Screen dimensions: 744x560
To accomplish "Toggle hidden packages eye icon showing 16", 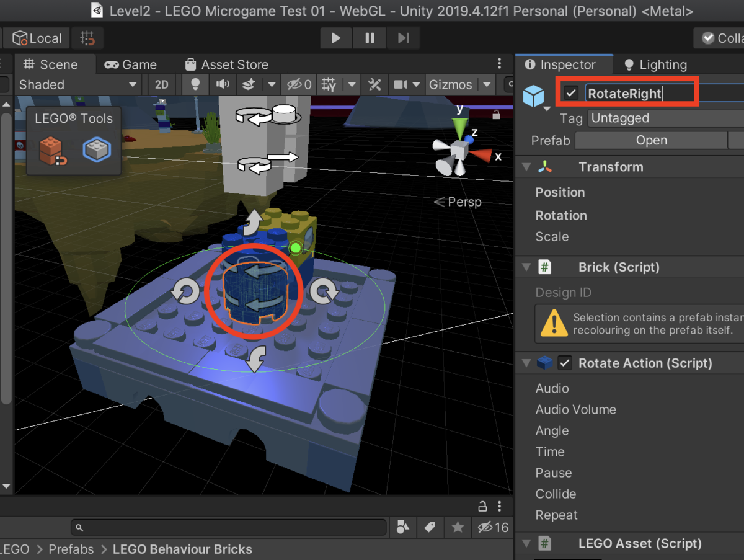I will (492, 527).
